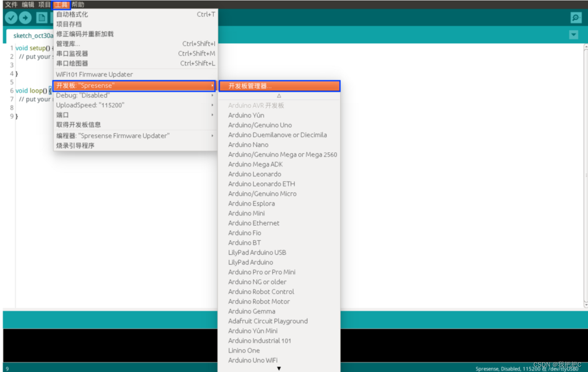Select Linino One board
Viewport: 588px width, 372px height.
click(x=279, y=350)
